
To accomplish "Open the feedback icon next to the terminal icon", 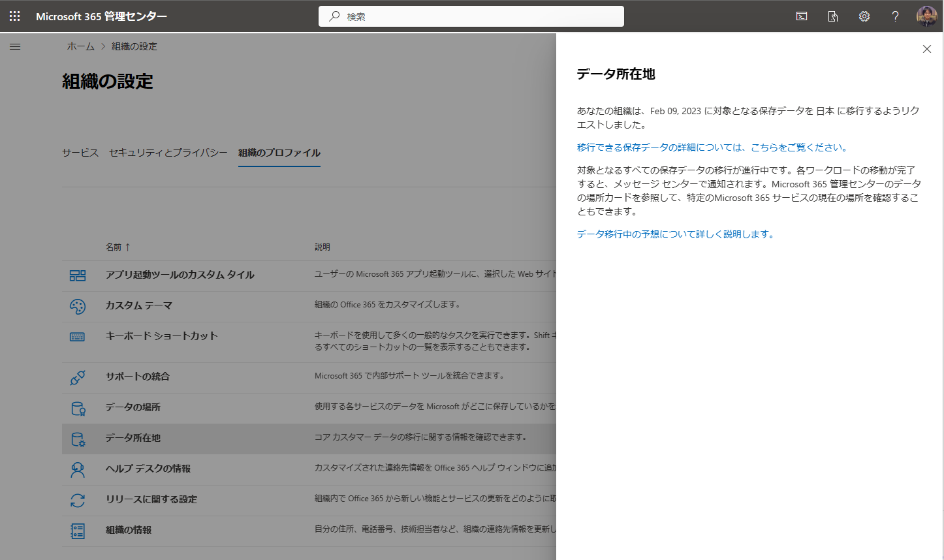I will point(832,16).
